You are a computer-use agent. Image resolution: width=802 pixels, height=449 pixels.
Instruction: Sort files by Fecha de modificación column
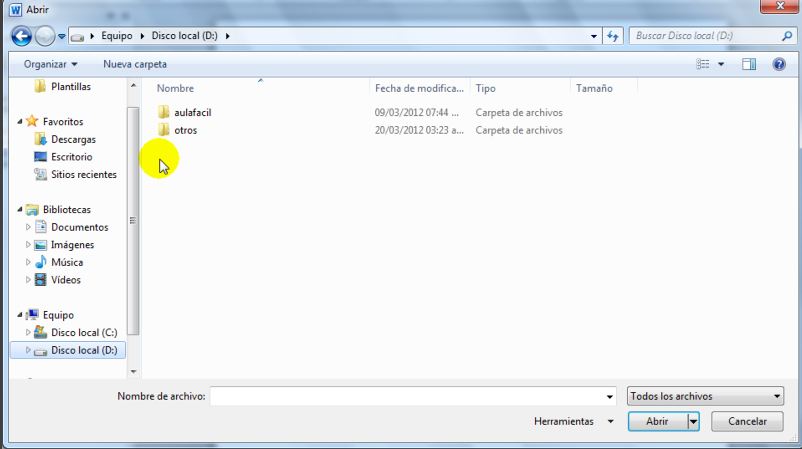419,88
